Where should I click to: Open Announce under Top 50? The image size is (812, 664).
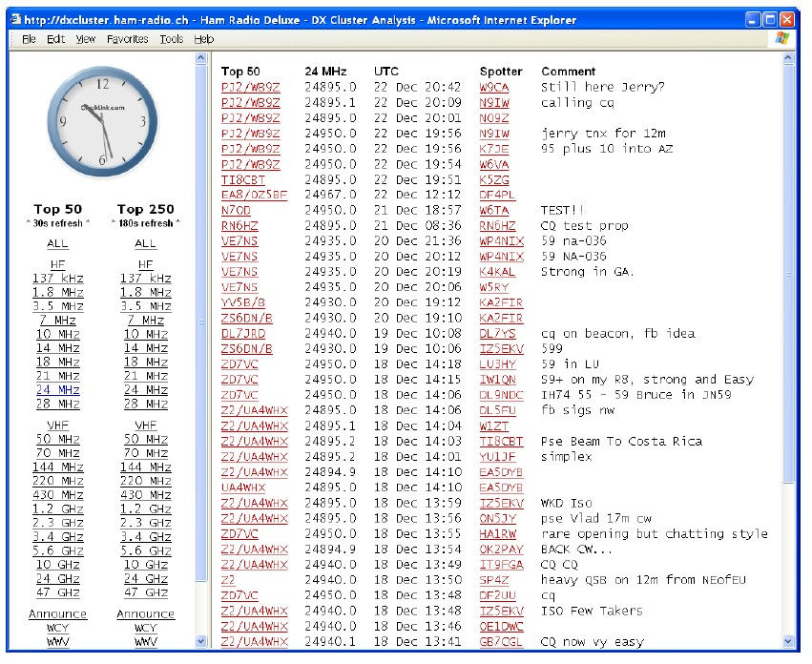[x=57, y=613]
